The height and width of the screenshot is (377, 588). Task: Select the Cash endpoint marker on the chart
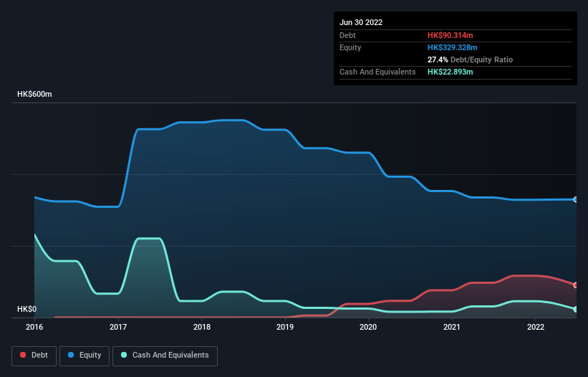[576, 309]
